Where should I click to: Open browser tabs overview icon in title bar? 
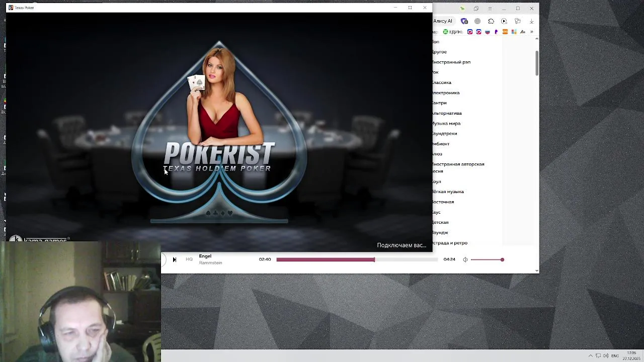(476, 9)
